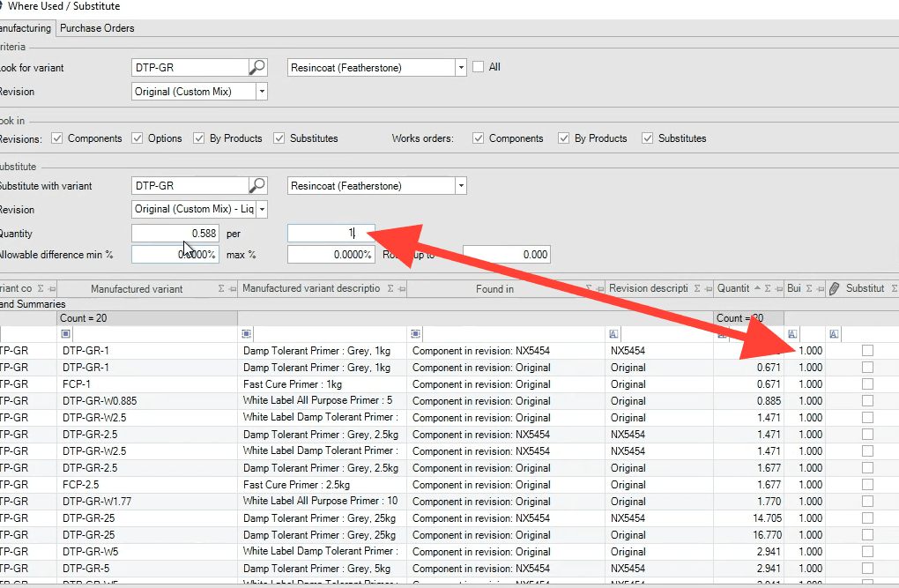Toggle Revisions Substitutes checkbox
Image resolution: width=899 pixels, height=588 pixels.
279,138
